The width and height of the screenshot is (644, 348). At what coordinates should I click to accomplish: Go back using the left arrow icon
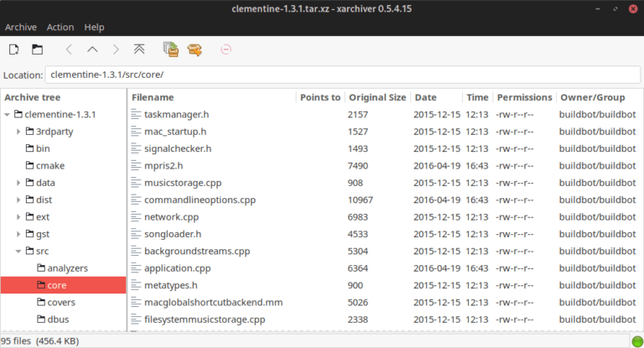coord(69,49)
